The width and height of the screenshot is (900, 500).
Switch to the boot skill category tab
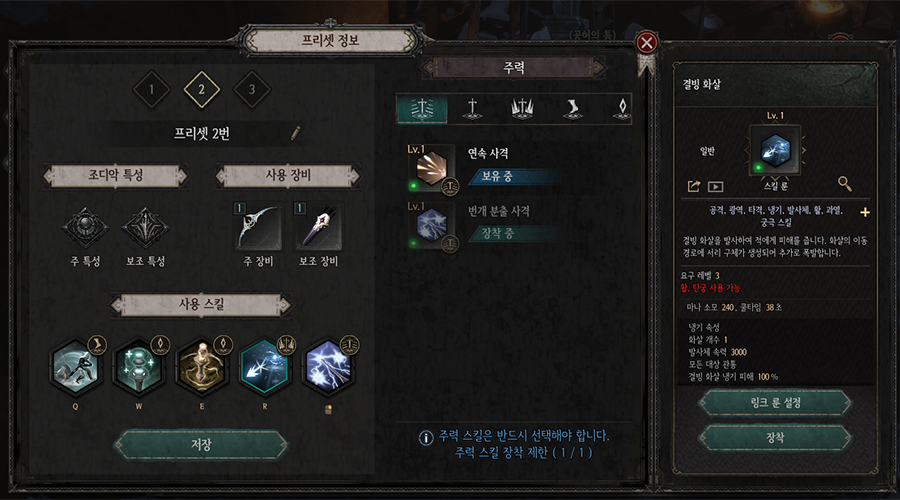[x=572, y=108]
